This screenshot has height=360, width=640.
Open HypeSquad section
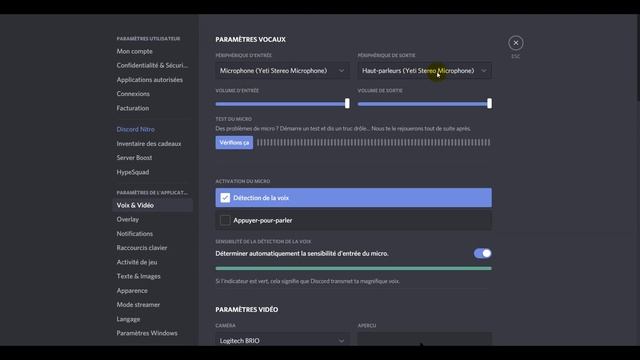point(133,172)
